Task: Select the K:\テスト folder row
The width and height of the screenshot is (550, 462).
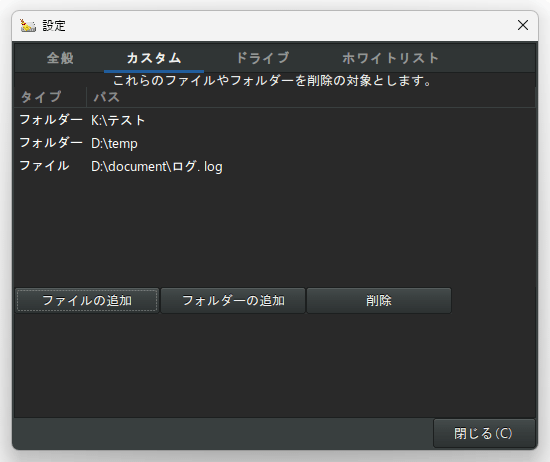Action: 275,120
